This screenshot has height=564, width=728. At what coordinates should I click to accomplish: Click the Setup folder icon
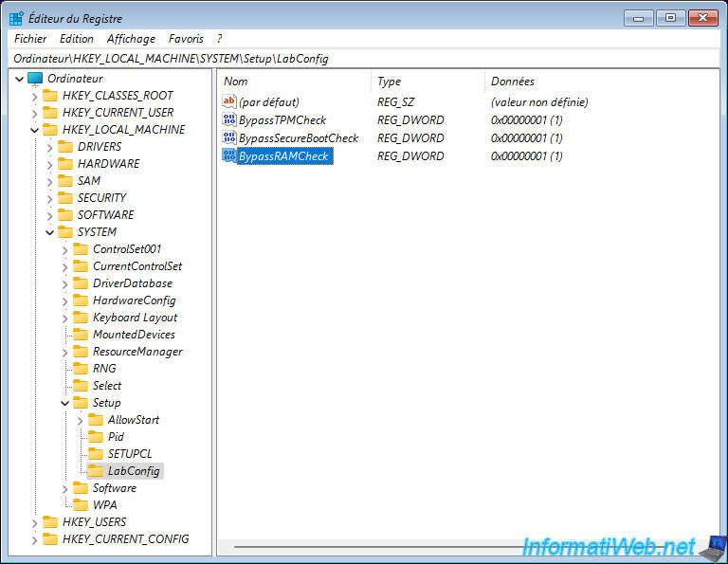[x=81, y=403]
